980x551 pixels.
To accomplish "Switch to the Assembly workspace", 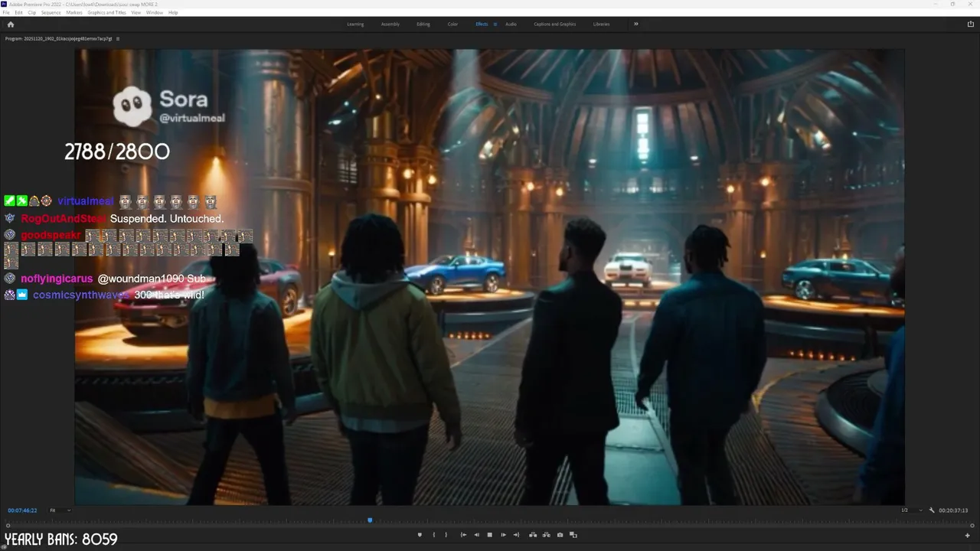I will tap(390, 24).
